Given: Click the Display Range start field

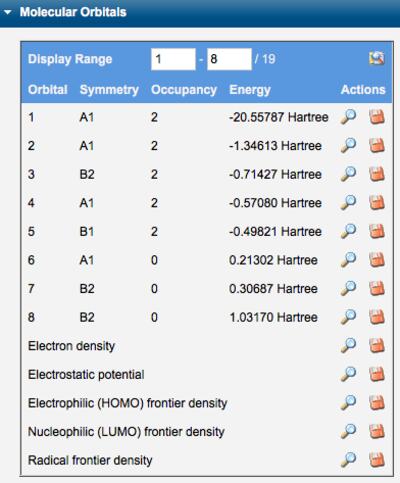Looking at the screenshot, I should pos(173,59).
